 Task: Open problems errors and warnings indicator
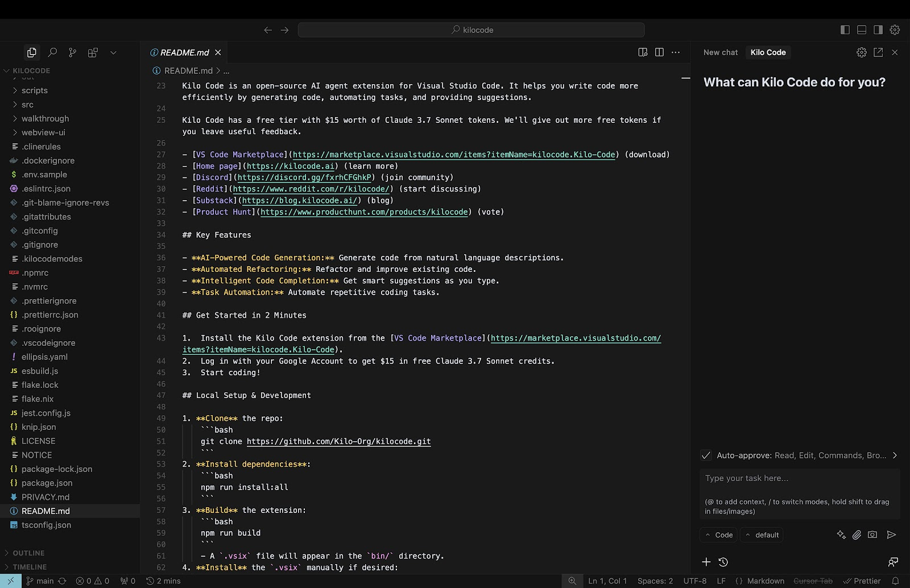click(93, 581)
